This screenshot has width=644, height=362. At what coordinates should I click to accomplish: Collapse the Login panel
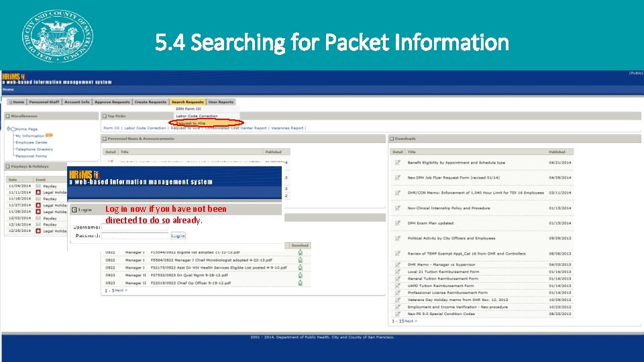74,210
